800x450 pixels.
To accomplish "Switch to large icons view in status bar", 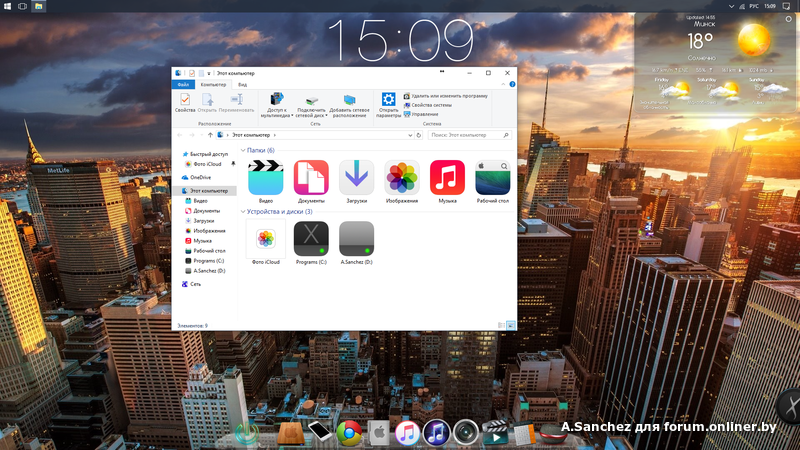I will click(x=512, y=325).
